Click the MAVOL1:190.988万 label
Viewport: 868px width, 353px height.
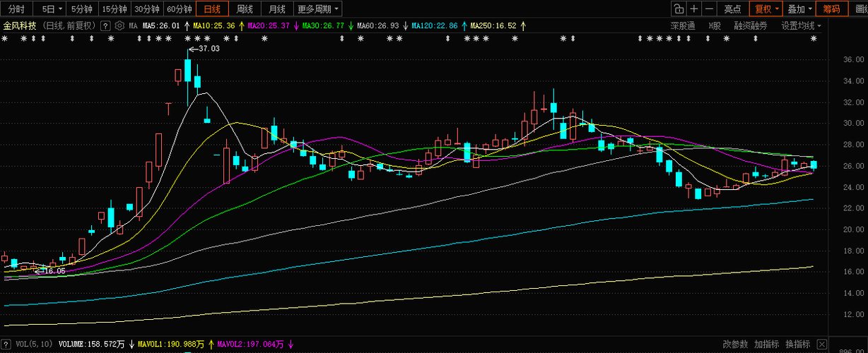point(171,345)
